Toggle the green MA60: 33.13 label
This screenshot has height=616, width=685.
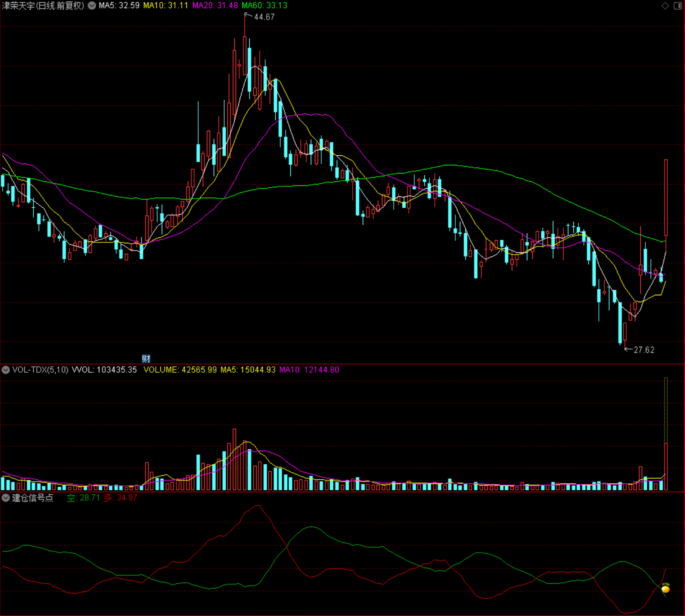(265, 6)
